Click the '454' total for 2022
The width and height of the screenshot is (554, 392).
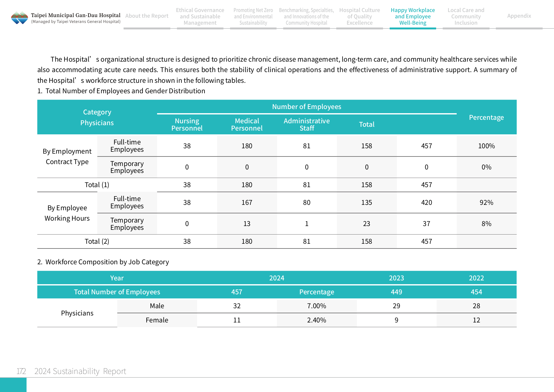tap(477, 292)
